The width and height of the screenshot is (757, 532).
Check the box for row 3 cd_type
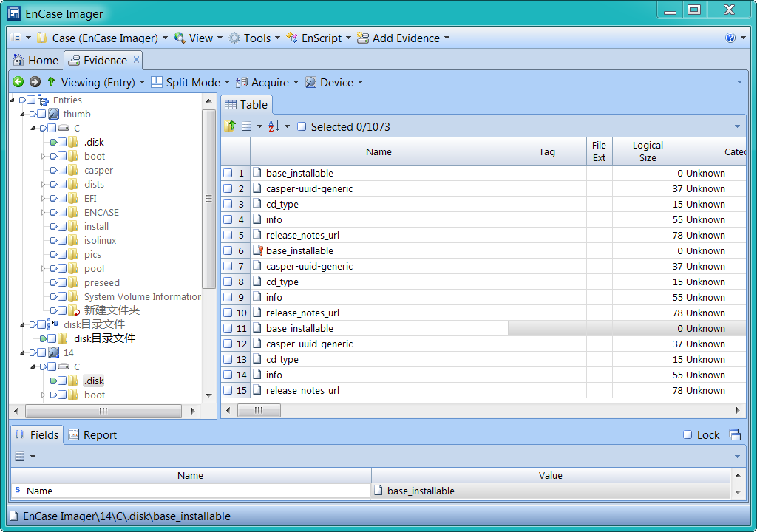pyautogui.click(x=228, y=204)
